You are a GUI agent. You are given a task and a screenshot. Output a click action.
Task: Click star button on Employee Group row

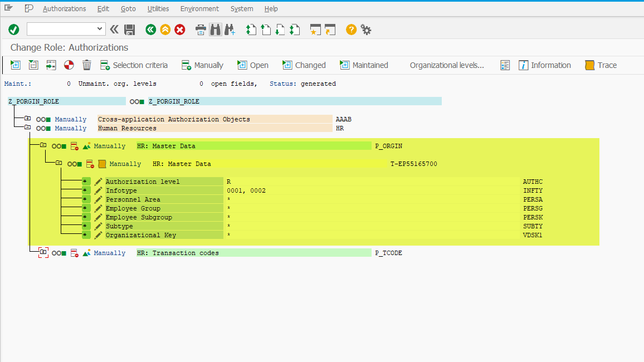click(x=86, y=208)
